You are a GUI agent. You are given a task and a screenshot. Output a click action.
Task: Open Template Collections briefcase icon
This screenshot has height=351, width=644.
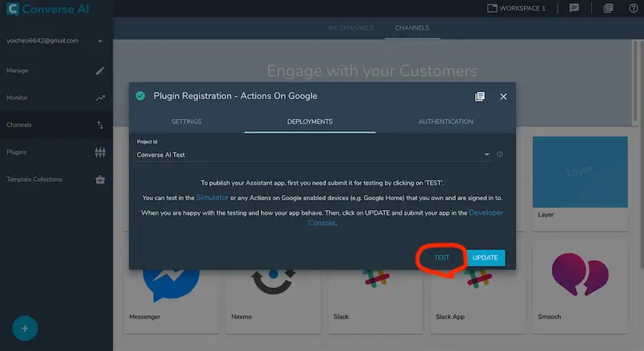coord(100,180)
